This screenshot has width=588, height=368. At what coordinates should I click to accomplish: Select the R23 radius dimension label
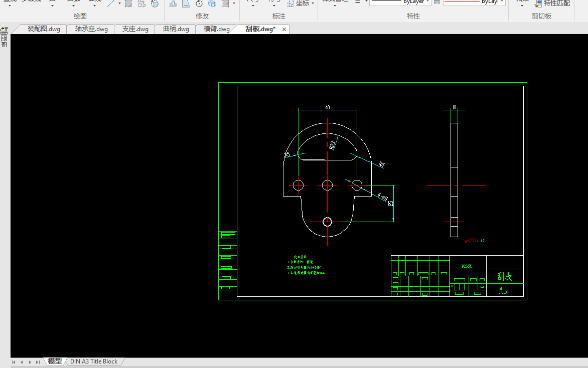tap(332, 145)
